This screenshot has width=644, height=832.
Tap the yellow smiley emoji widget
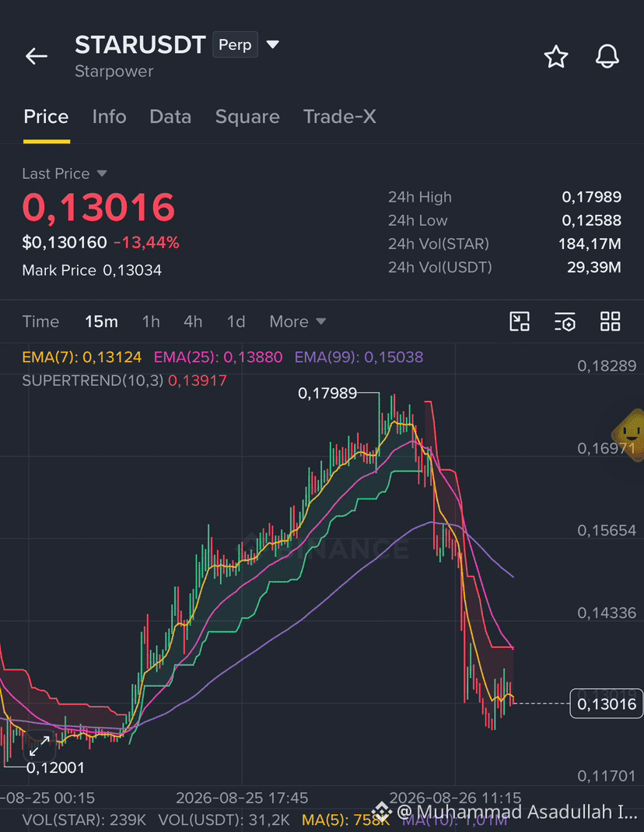pos(629,435)
